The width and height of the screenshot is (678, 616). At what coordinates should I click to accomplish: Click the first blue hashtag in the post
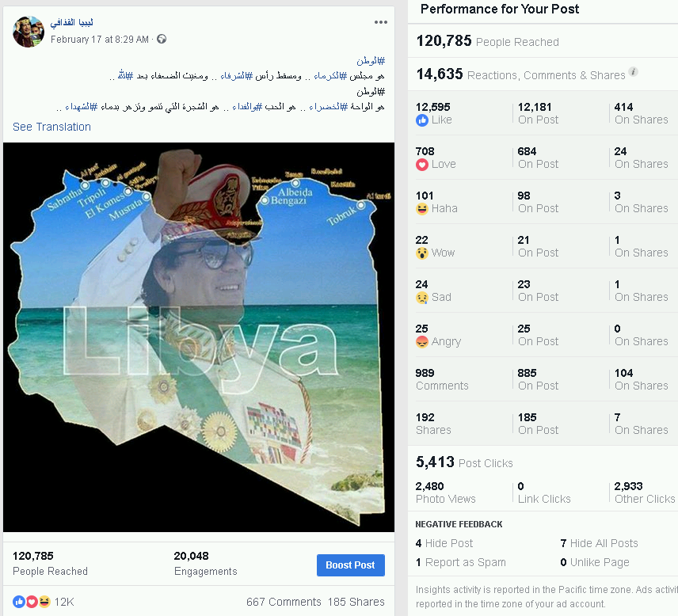[x=371, y=60]
